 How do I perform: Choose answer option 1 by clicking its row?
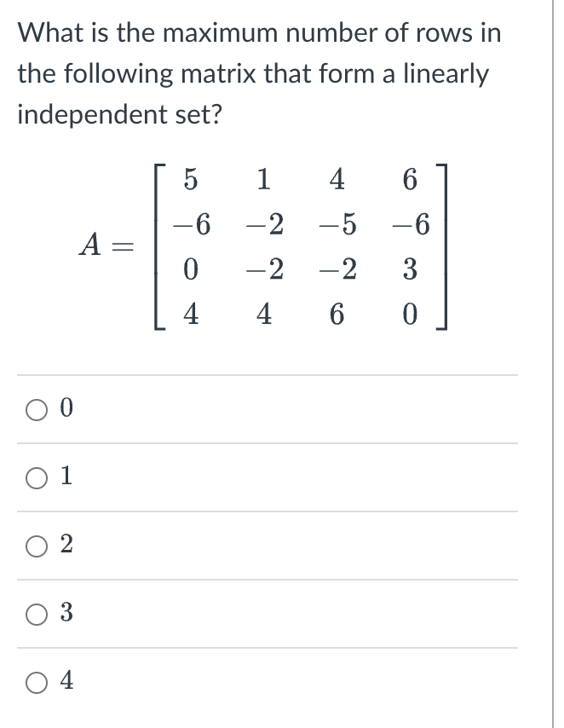[x=256, y=477]
